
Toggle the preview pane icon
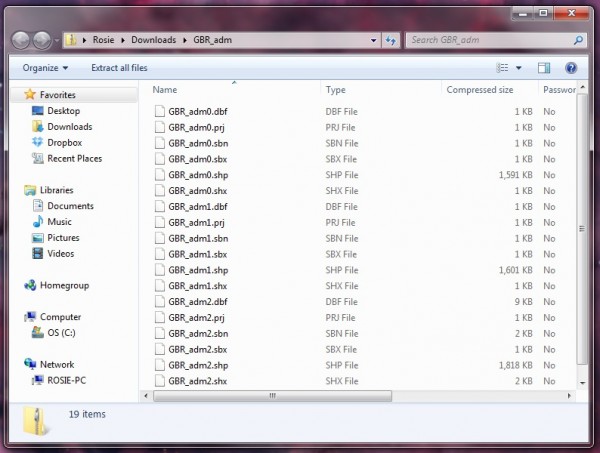544,68
